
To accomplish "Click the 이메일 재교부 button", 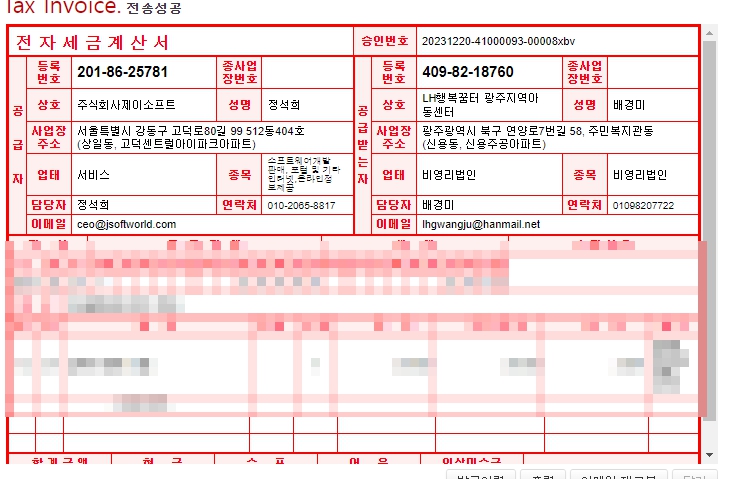I will [x=618, y=475].
